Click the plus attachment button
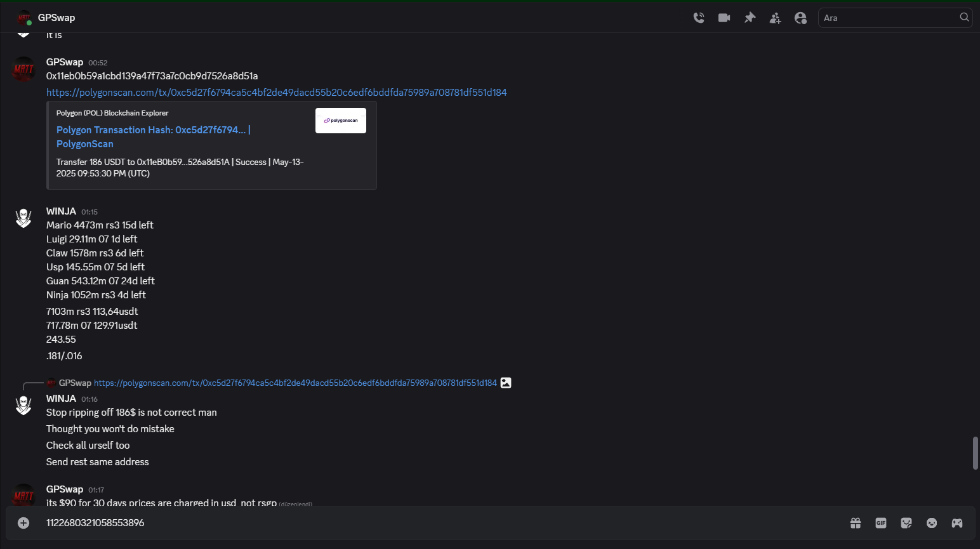The image size is (980, 549). click(x=23, y=523)
